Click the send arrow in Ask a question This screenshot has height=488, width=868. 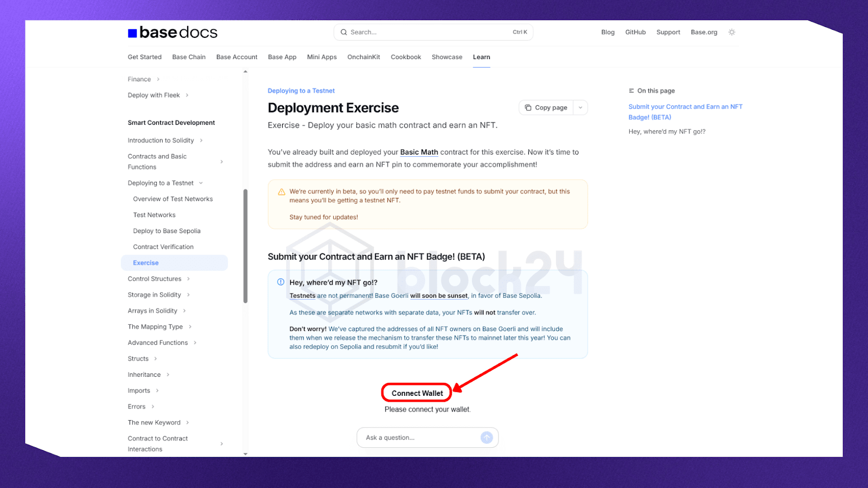487,438
